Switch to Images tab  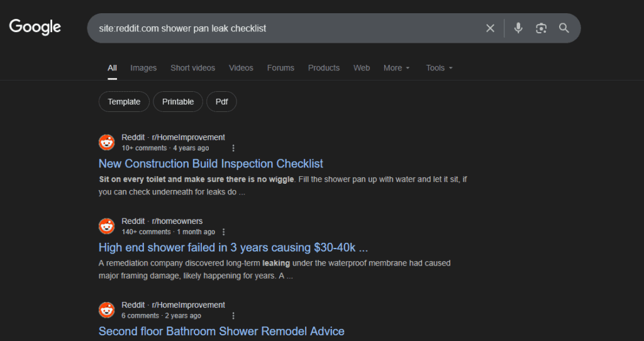click(x=143, y=68)
